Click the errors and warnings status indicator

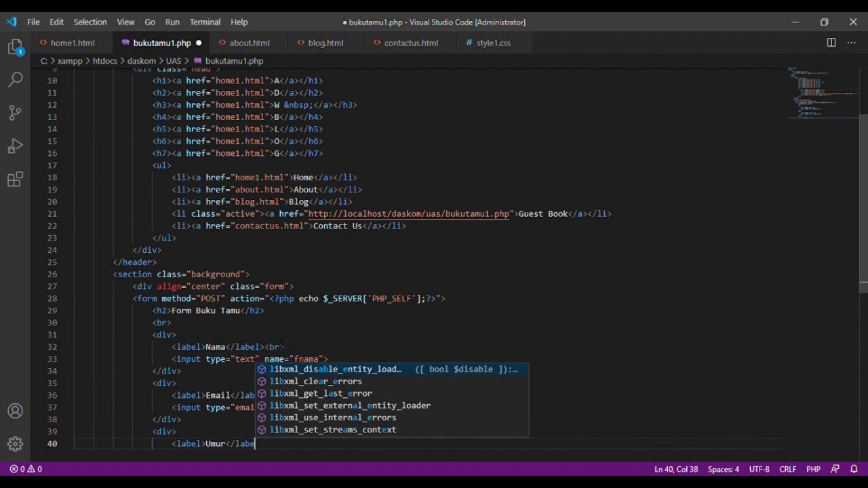click(26, 469)
